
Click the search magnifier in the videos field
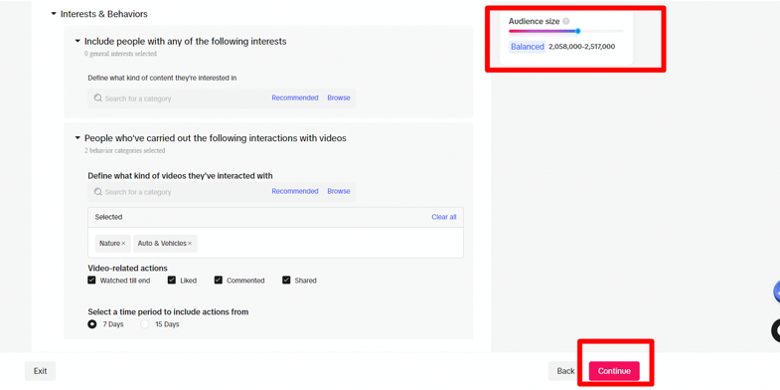point(98,192)
